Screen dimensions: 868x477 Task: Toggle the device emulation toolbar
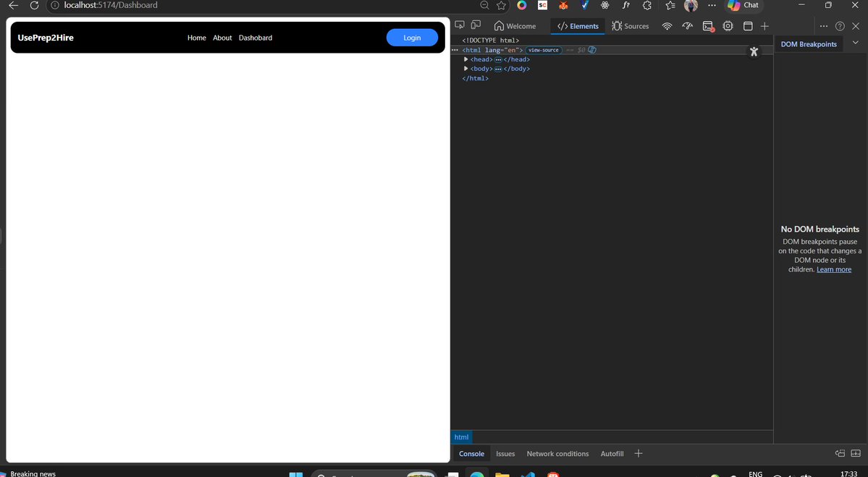point(476,24)
